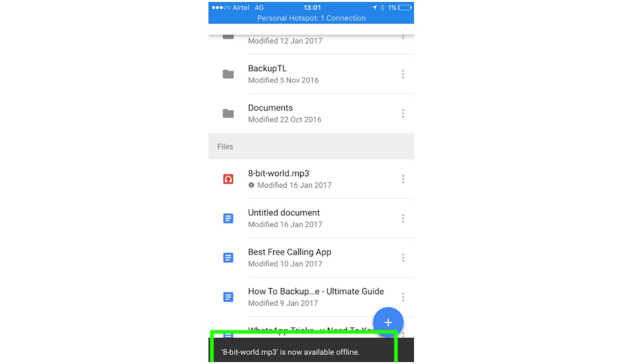This screenshot has height=364, width=622.
Task: Tap the 8-bit-world.mp3 audio file icon
Action: tap(228, 179)
